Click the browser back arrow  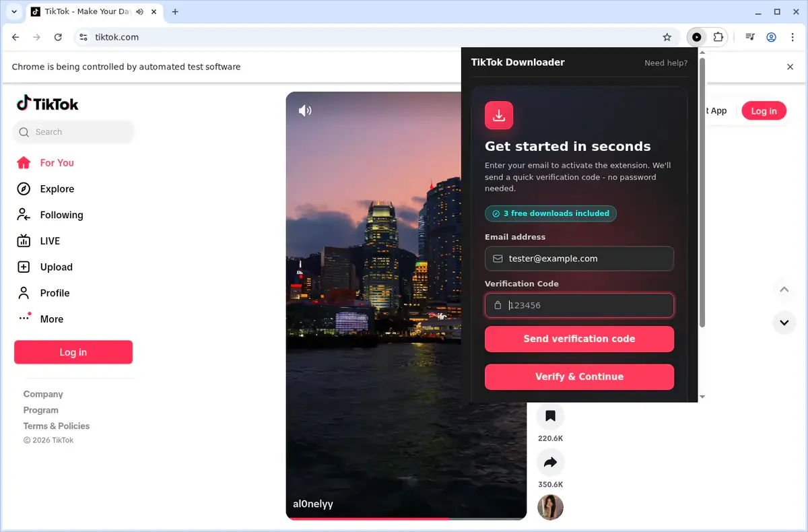coord(16,37)
